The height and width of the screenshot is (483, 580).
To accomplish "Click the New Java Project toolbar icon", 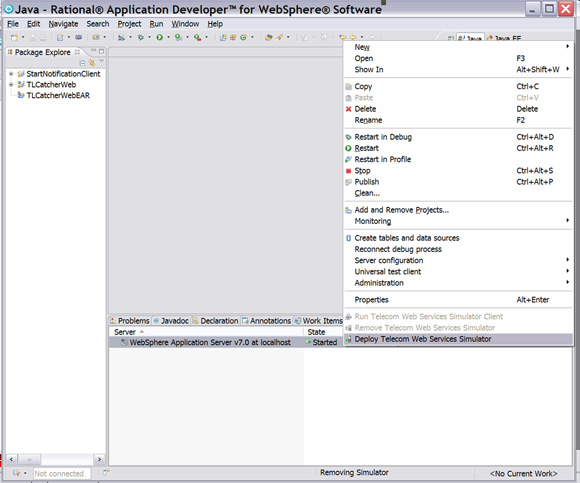I will point(223,37).
